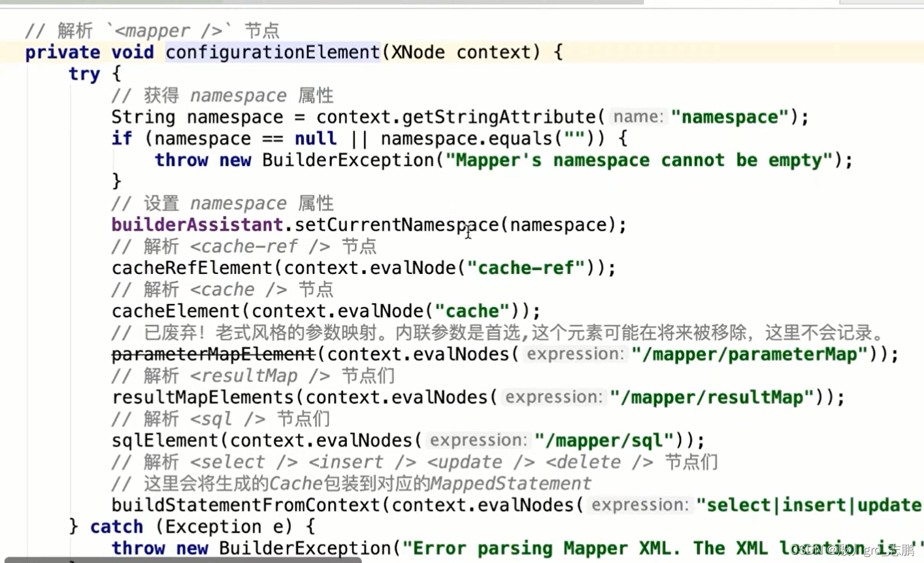Click the 'name:' parameter hint
The width and height of the screenshot is (924, 563).
pyautogui.click(x=638, y=117)
